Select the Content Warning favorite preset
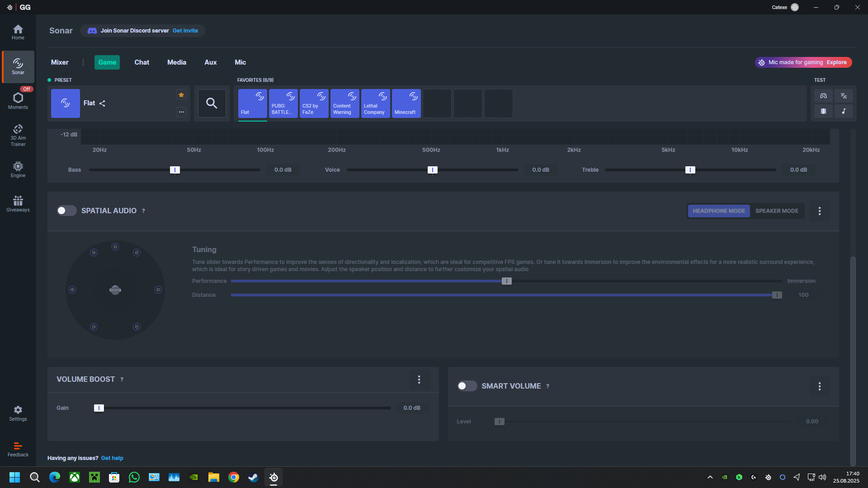Image resolution: width=868 pixels, height=488 pixels. [x=345, y=103]
